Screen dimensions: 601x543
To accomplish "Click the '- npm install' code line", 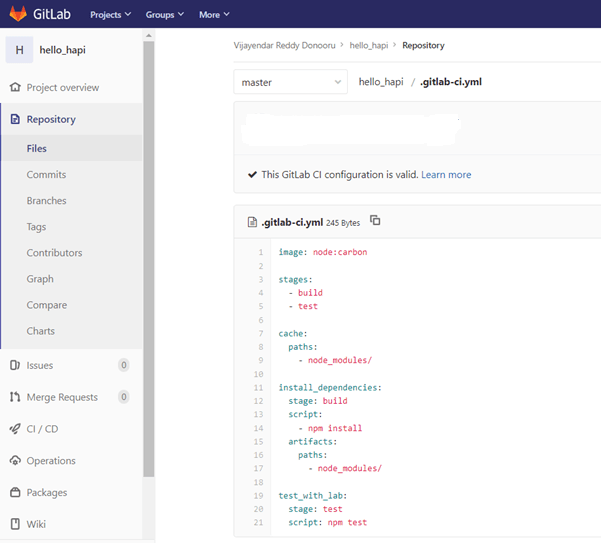I will tap(330, 428).
